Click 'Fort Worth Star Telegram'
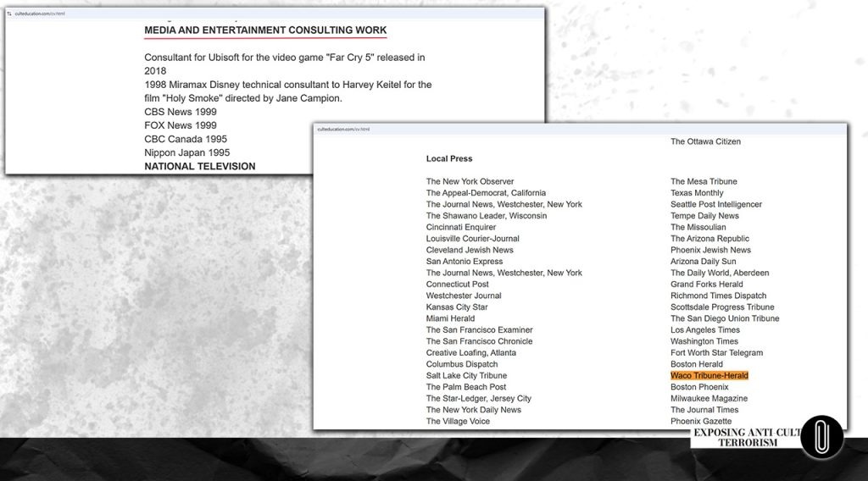The image size is (868, 481). click(717, 353)
